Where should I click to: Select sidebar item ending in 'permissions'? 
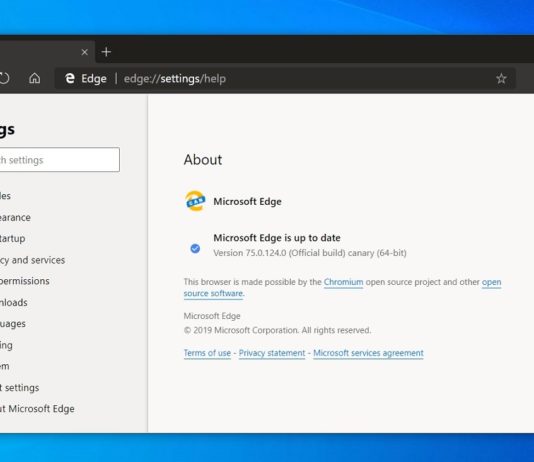click(25, 281)
